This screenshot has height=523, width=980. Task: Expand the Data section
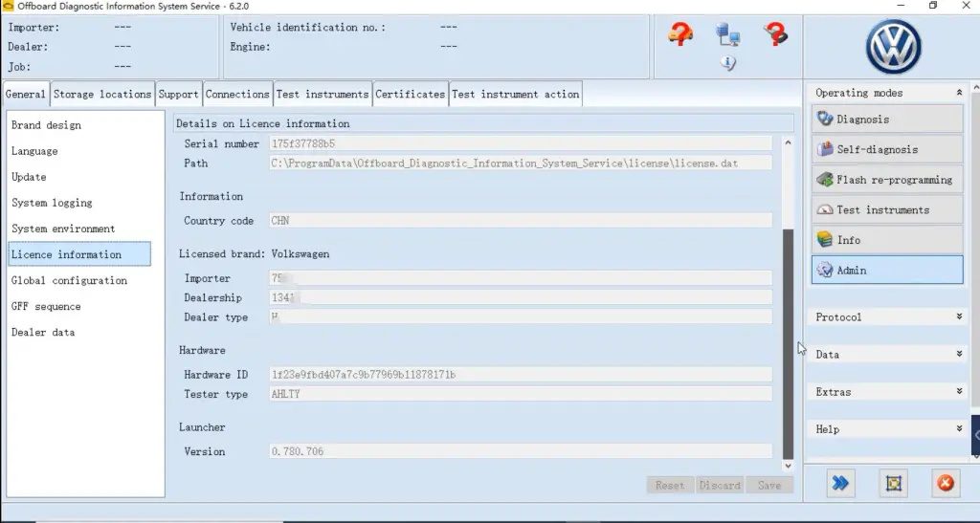tap(959, 355)
